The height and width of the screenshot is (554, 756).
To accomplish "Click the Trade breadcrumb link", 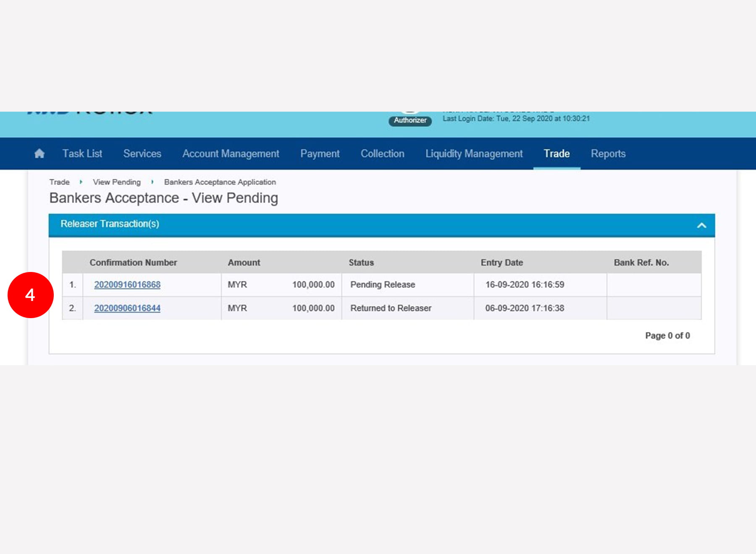I will pyautogui.click(x=59, y=182).
